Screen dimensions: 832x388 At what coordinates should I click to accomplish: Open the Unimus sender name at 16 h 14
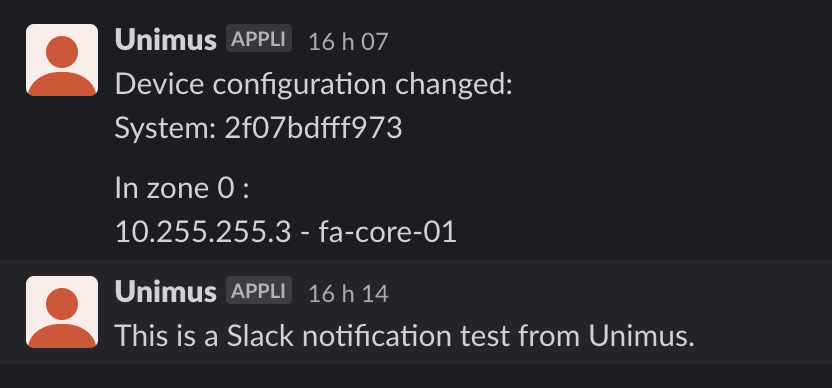[166, 291]
